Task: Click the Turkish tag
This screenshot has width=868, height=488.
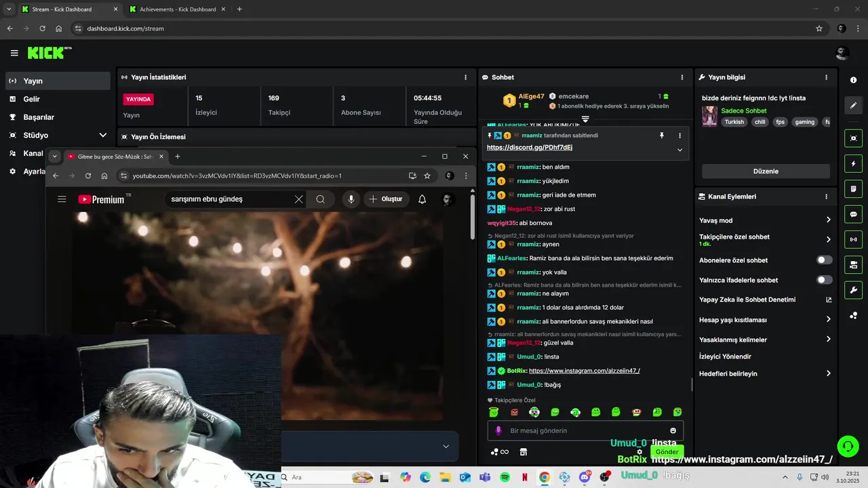Action: point(734,122)
